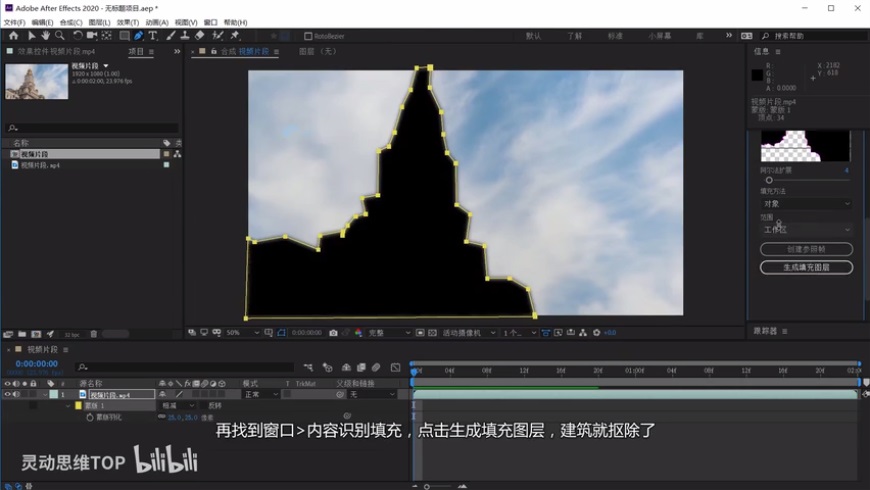The width and height of the screenshot is (870, 490).
Task: Open the 效果(T) menu
Action: [128, 23]
